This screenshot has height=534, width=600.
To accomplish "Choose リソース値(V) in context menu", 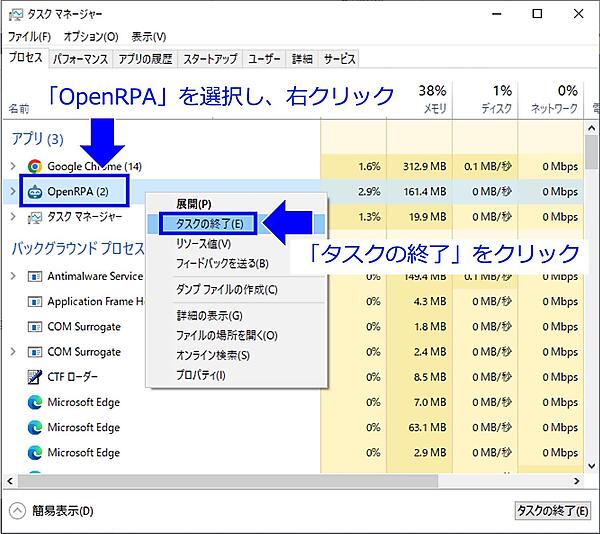I will [x=236, y=244].
